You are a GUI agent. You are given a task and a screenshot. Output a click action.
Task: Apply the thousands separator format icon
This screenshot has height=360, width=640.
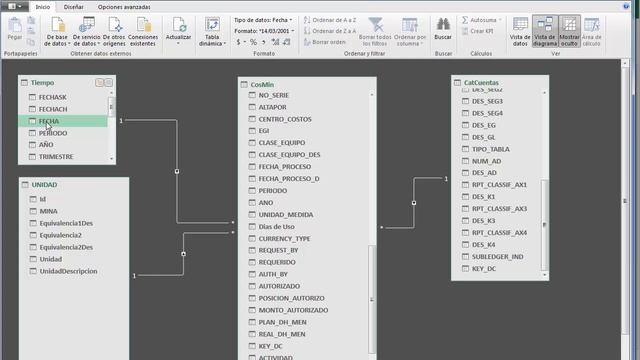264,42
